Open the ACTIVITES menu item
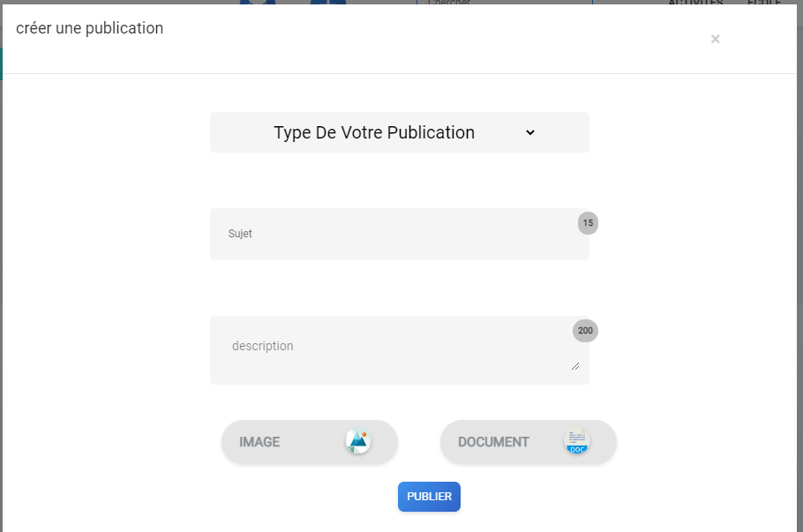This screenshot has width=803, height=532. coord(695,3)
